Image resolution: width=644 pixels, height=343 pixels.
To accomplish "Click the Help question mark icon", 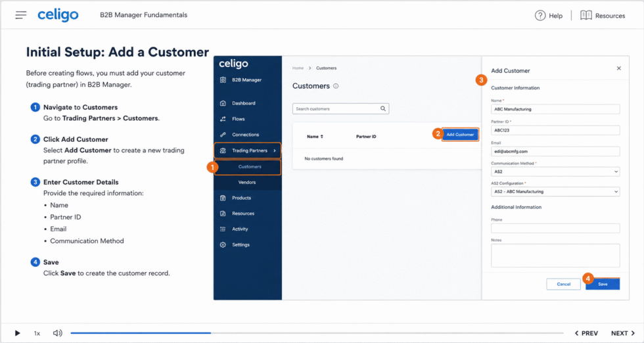I will [x=540, y=16].
